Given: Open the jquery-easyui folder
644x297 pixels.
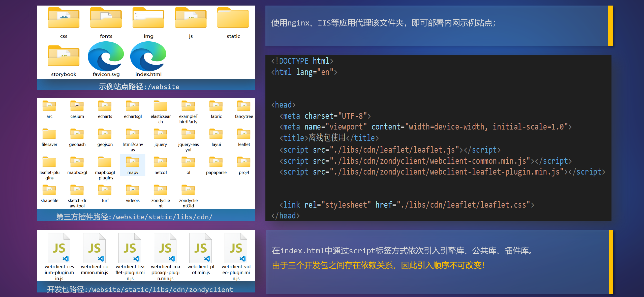Looking at the screenshot, I should click(188, 134).
